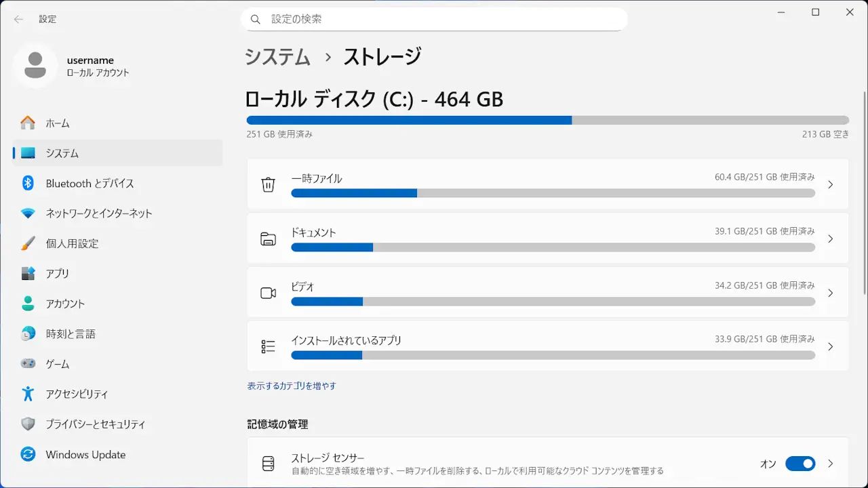868x488 pixels.
Task: Click the back arrow in title bar
Action: pos(18,19)
